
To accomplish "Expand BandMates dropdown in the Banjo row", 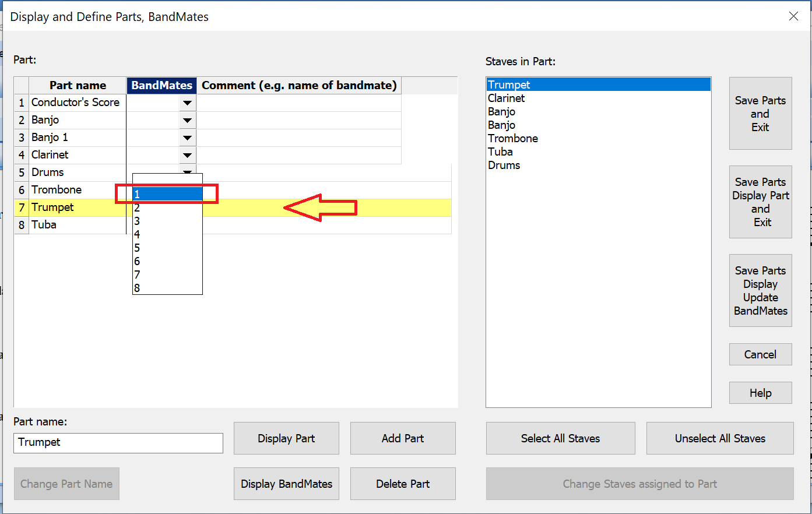I will pyautogui.click(x=187, y=121).
